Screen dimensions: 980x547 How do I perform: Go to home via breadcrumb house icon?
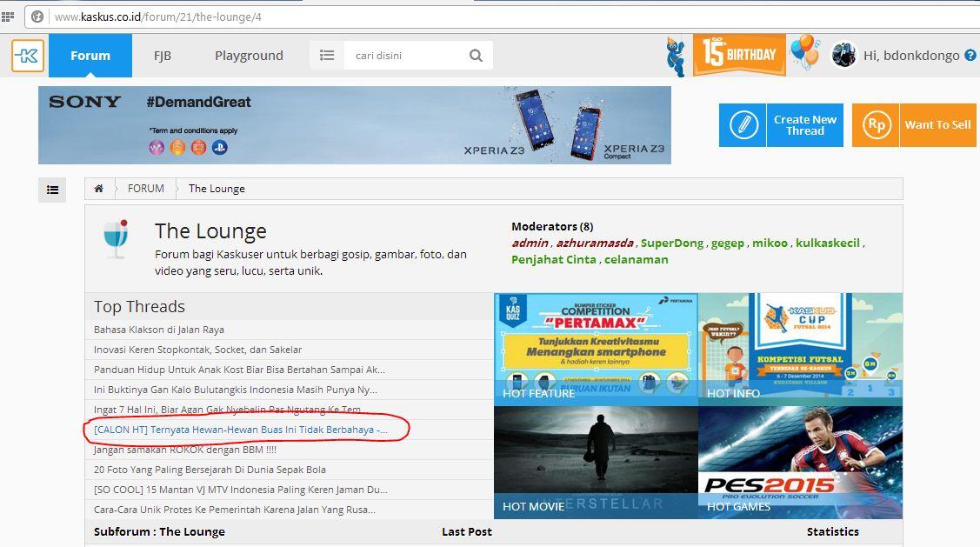[x=99, y=188]
